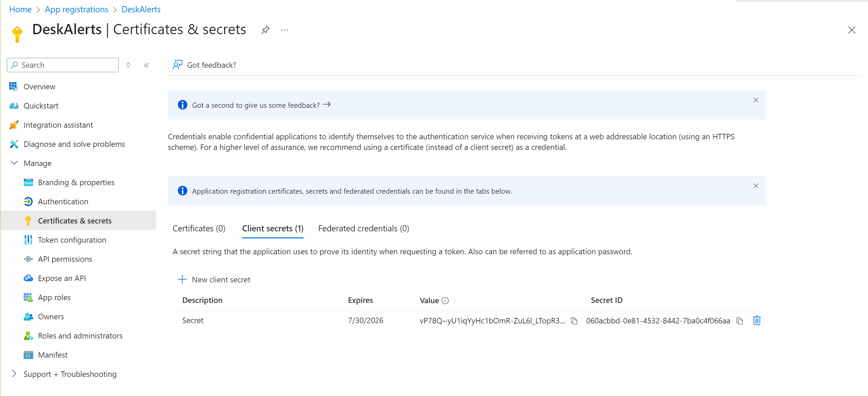Copy the Secret ID to clipboard
The image size is (868, 396).
pyautogui.click(x=740, y=321)
